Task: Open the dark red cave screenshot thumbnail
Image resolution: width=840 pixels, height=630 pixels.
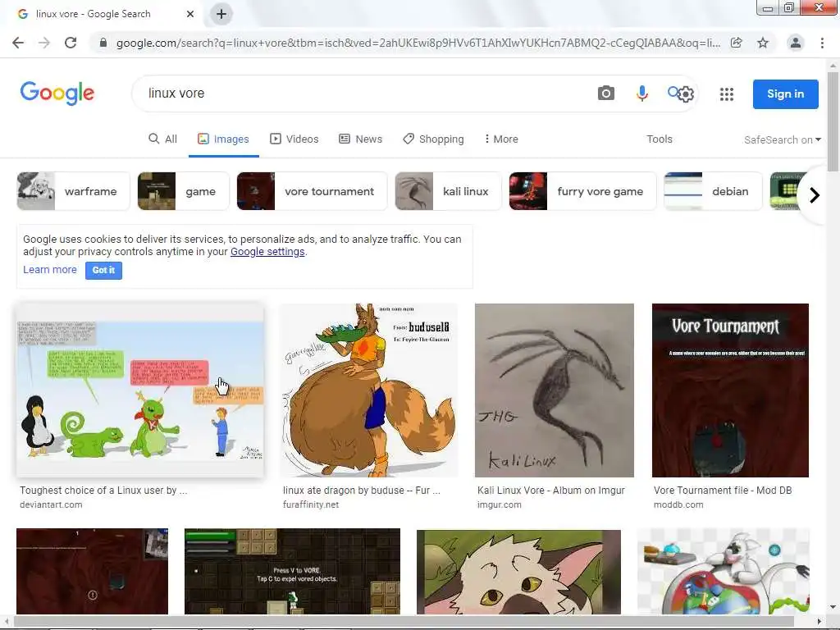Action: pos(92,572)
